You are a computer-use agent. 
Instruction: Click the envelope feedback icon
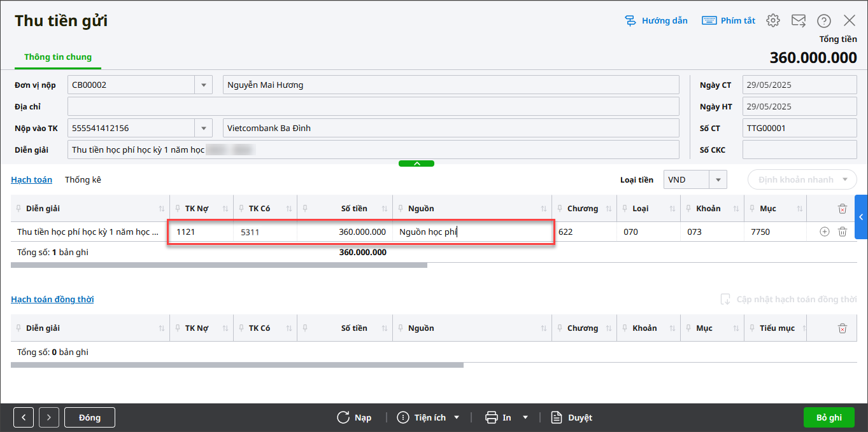click(x=799, y=20)
